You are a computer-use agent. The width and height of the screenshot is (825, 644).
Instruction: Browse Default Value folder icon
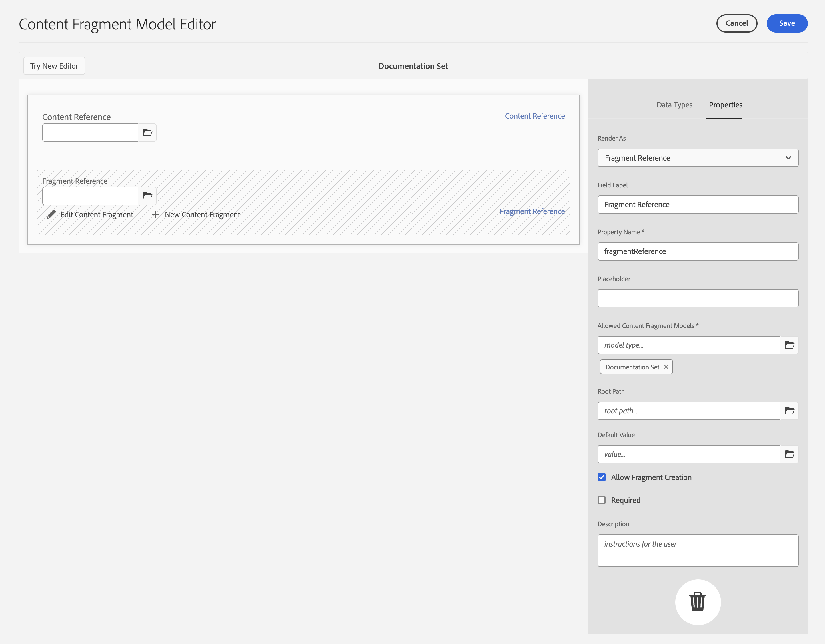click(x=790, y=454)
